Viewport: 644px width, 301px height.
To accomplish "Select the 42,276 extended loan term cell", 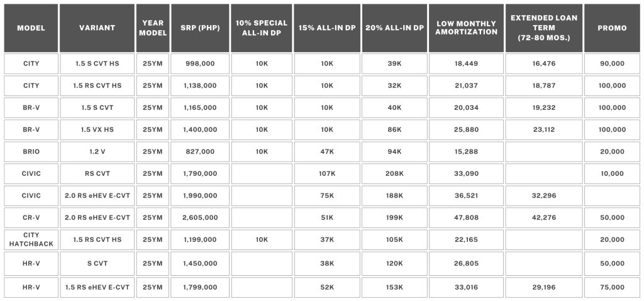I will tap(543, 217).
